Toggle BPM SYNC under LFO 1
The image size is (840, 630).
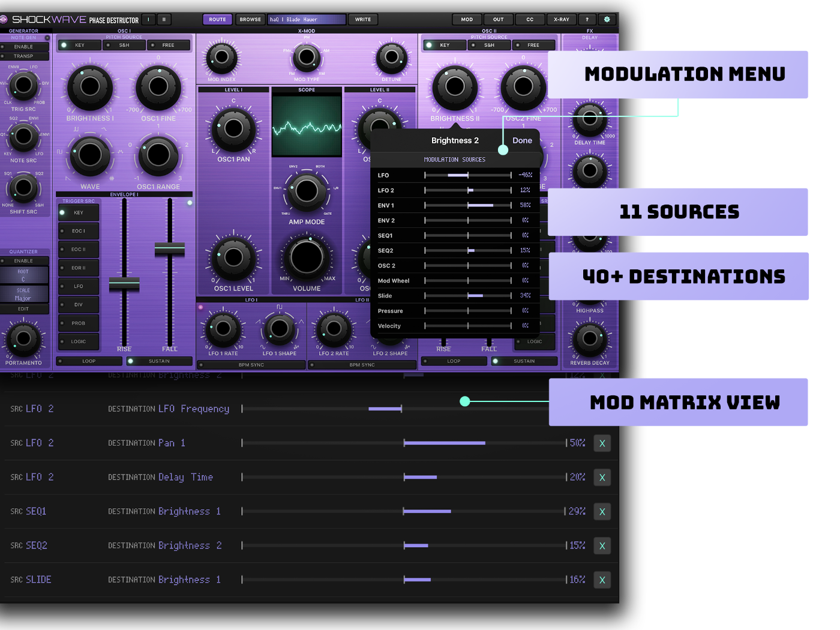251,365
